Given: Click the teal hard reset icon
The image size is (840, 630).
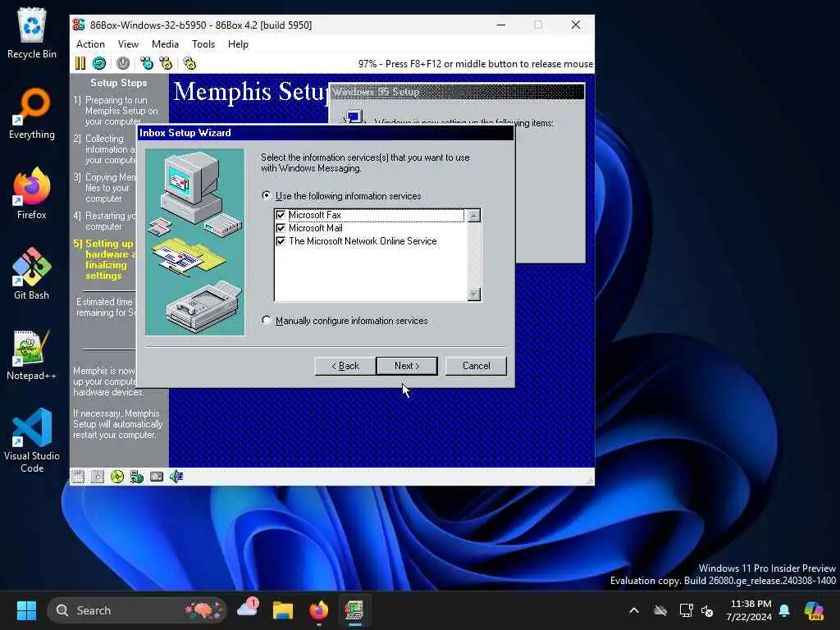Looking at the screenshot, I should click(99, 63).
